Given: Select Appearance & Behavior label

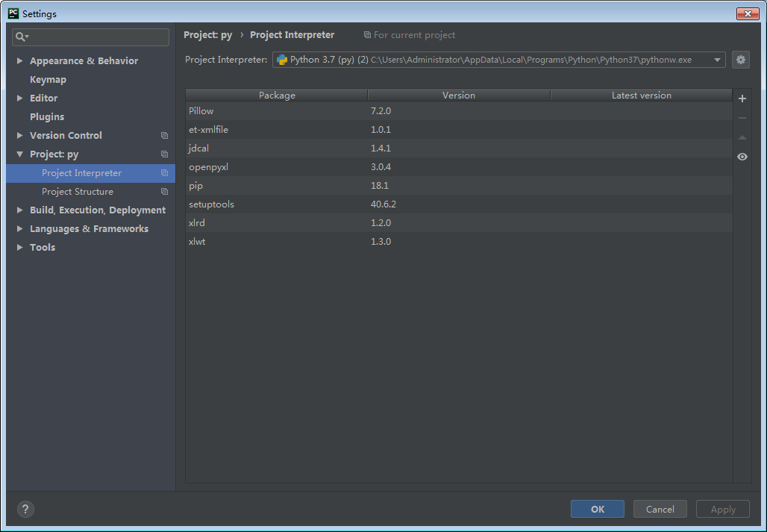Looking at the screenshot, I should coord(84,60).
